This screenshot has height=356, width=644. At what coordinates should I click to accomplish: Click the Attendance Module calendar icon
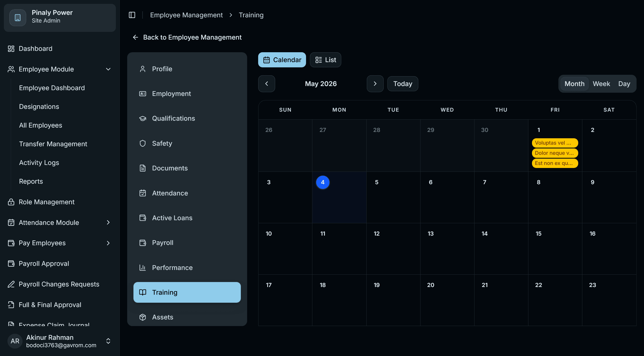coord(11,223)
